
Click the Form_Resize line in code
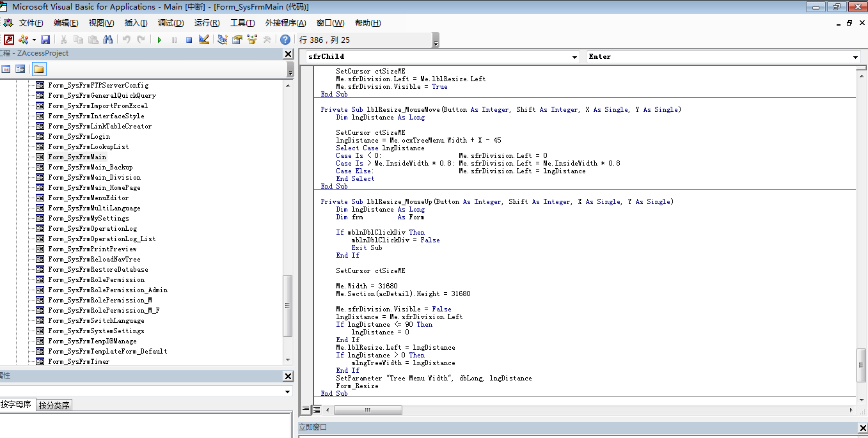pyautogui.click(x=357, y=386)
